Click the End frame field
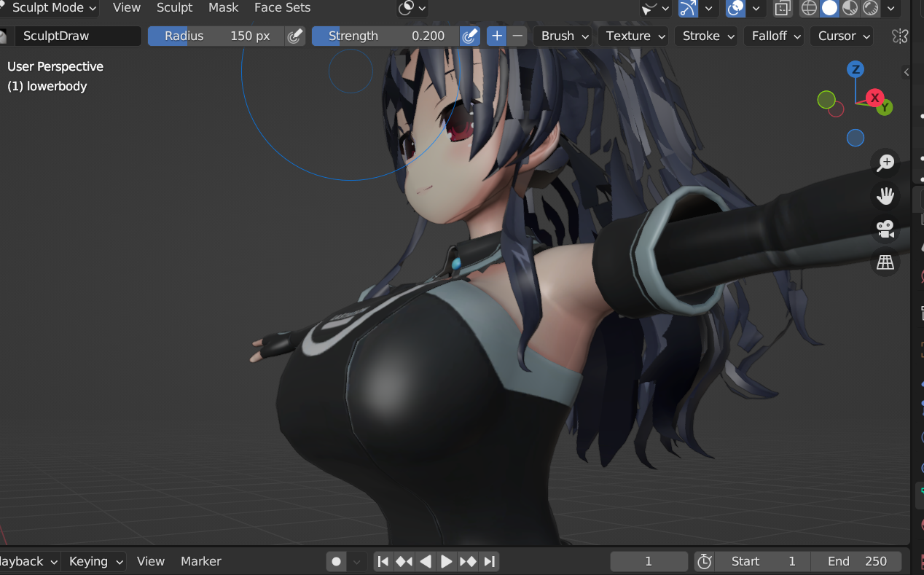Viewport: 924px width, 575px height. pyautogui.click(x=856, y=561)
